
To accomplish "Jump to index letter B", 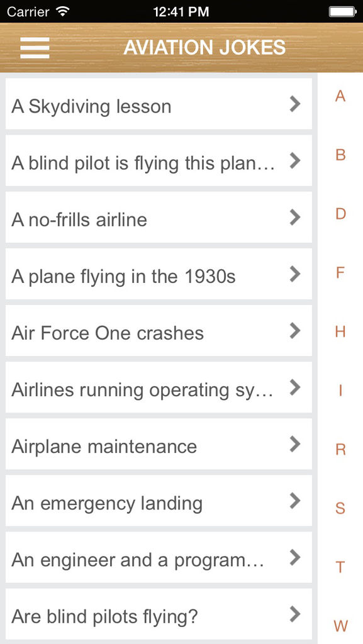I will tap(340, 155).
